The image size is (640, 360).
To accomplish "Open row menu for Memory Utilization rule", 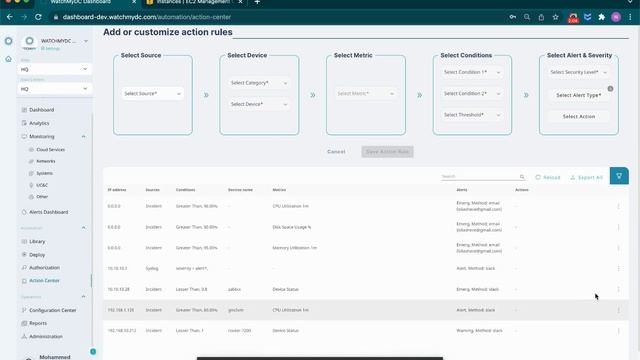I will coord(618,248).
